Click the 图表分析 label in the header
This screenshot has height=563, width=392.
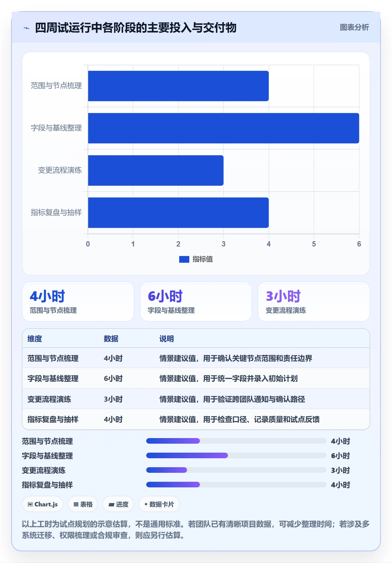354,27
